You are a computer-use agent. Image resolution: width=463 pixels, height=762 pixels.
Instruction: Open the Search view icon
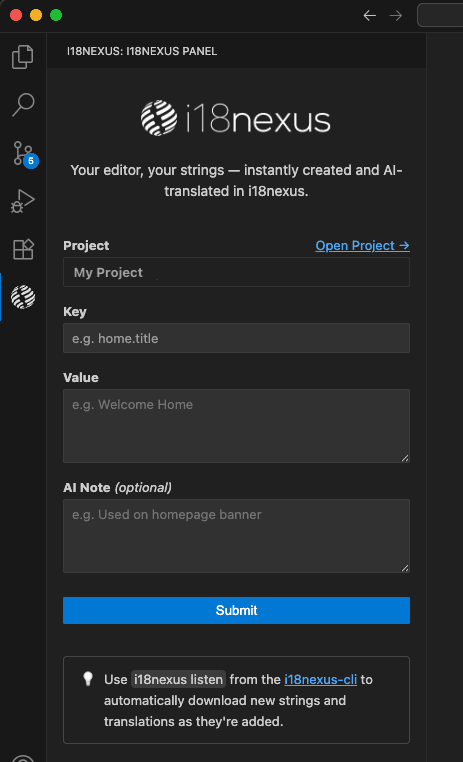point(23,104)
